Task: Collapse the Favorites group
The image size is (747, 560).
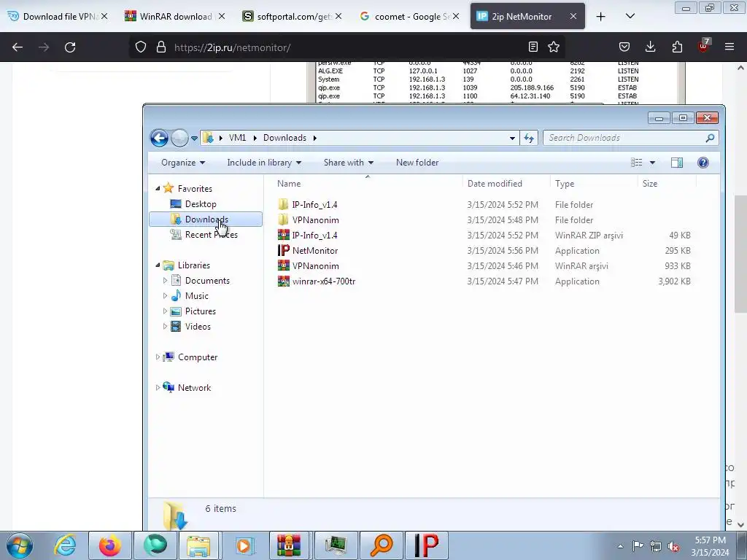Action: click(x=158, y=189)
